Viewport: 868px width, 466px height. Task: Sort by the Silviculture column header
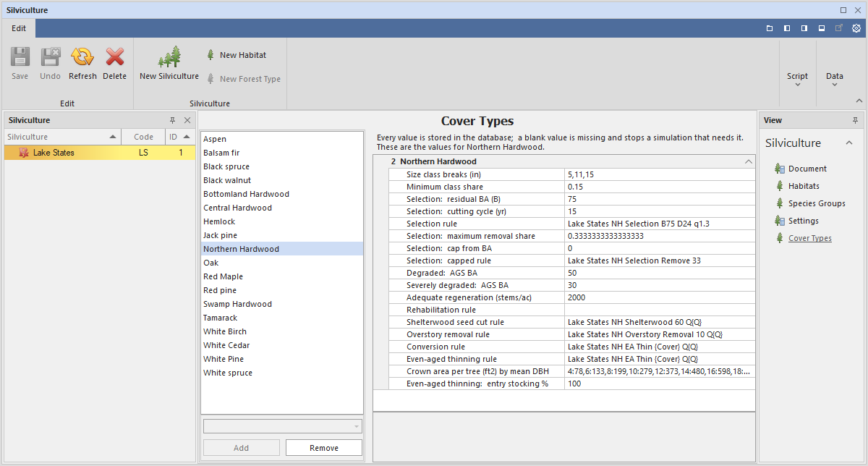pos(62,137)
